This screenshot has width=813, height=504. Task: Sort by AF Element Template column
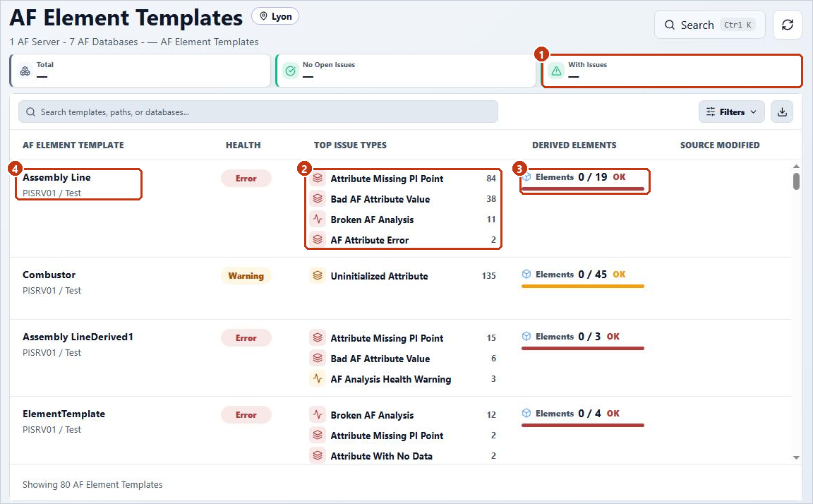pyautogui.click(x=73, y=145)
